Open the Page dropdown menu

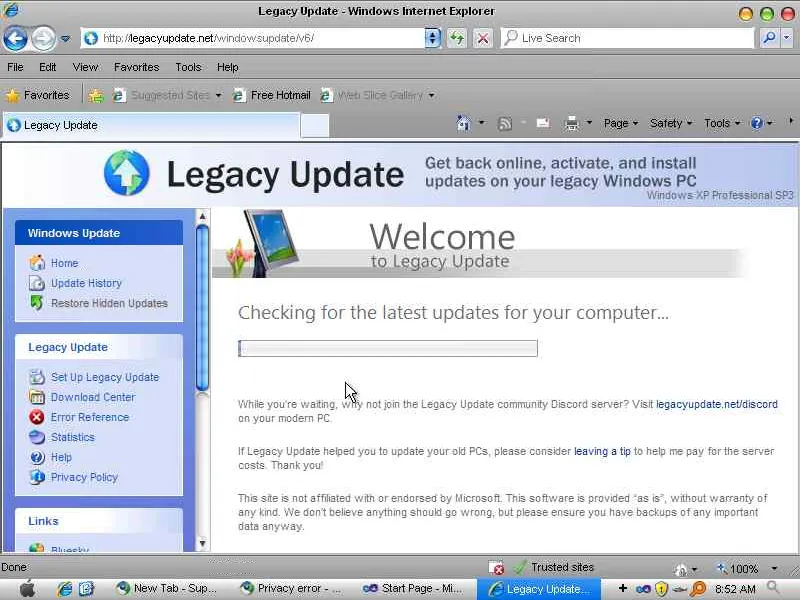[620, 123]
